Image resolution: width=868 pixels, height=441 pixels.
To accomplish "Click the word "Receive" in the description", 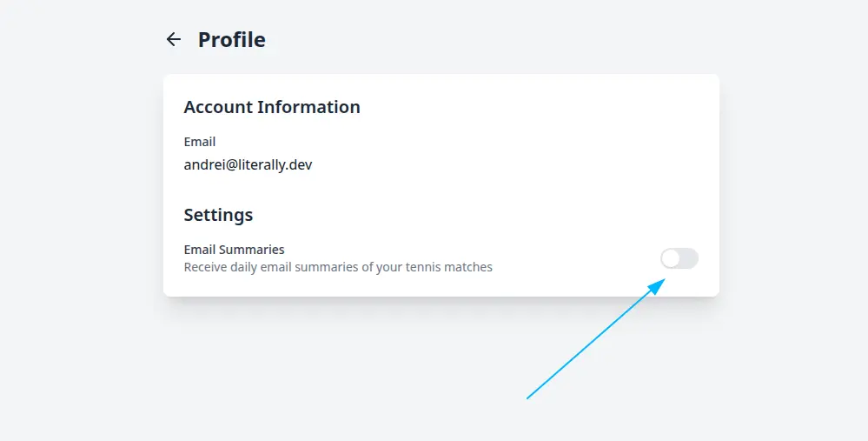I will 205,267.
